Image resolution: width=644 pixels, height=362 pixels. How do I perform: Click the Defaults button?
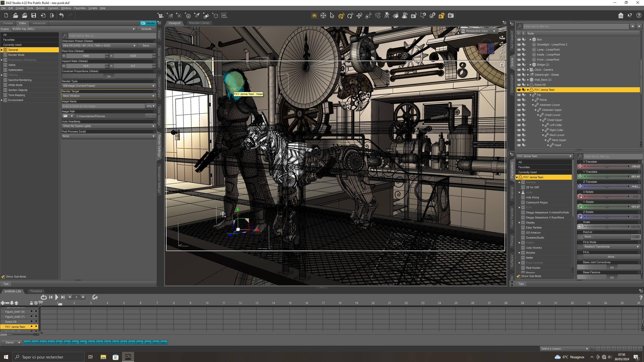146,29
